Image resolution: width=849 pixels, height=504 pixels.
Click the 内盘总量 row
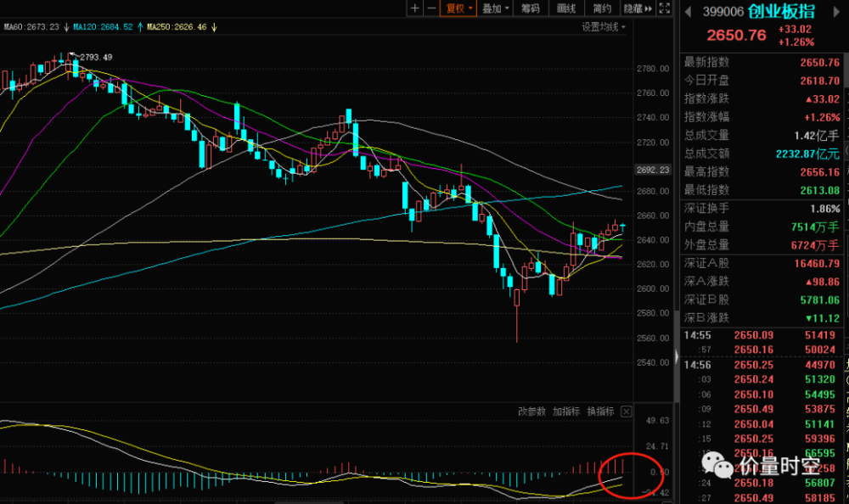click(x=762, y=227)
